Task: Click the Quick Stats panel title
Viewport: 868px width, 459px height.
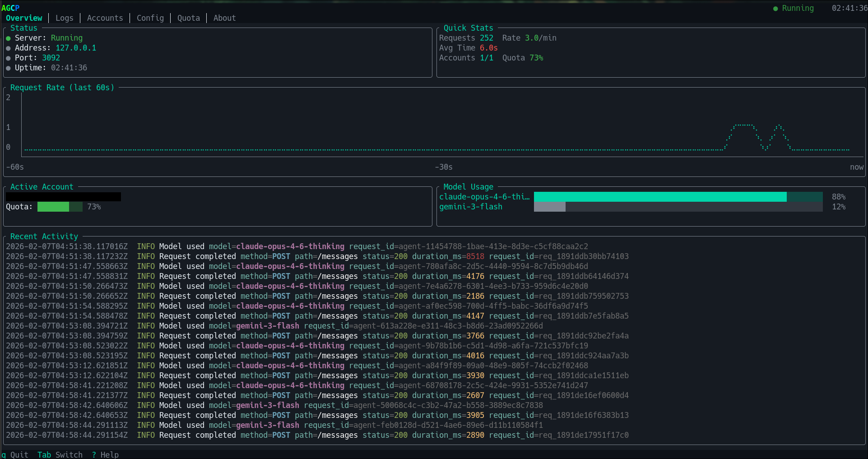Action: pyautogui.click(x=469, y=28)
